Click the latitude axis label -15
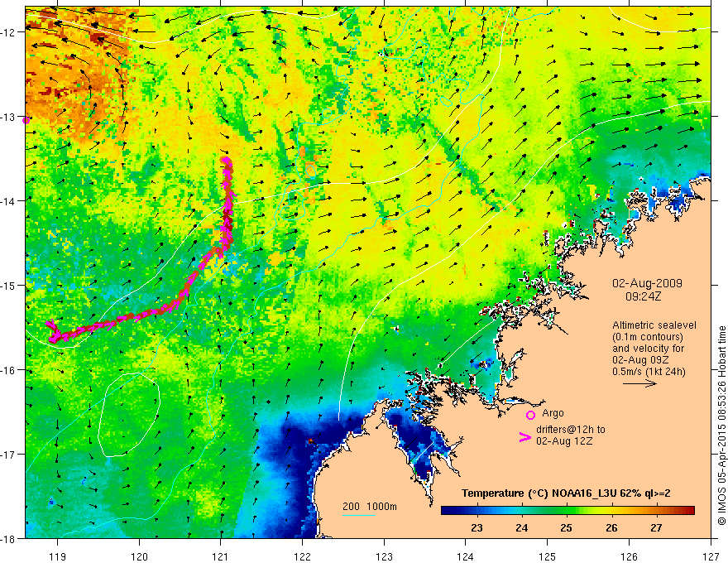This screenshot has height=563, width=728. [x=9, y=286]
